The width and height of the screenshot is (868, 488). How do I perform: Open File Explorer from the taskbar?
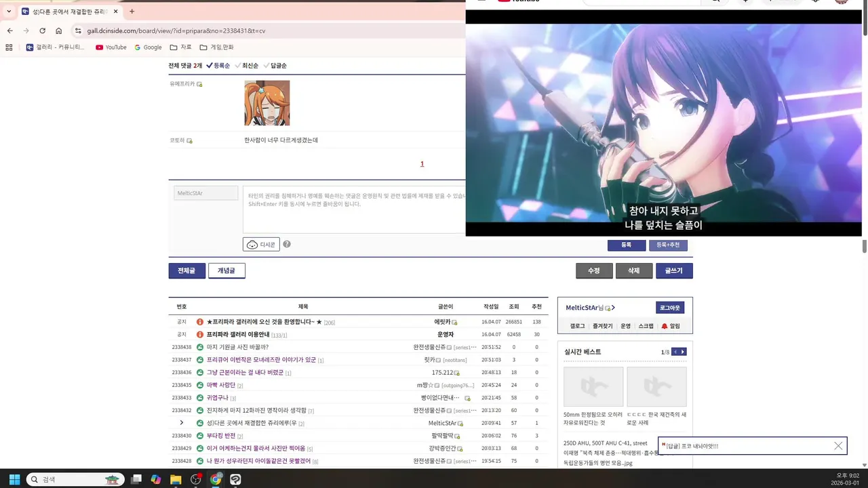point(176,479)
